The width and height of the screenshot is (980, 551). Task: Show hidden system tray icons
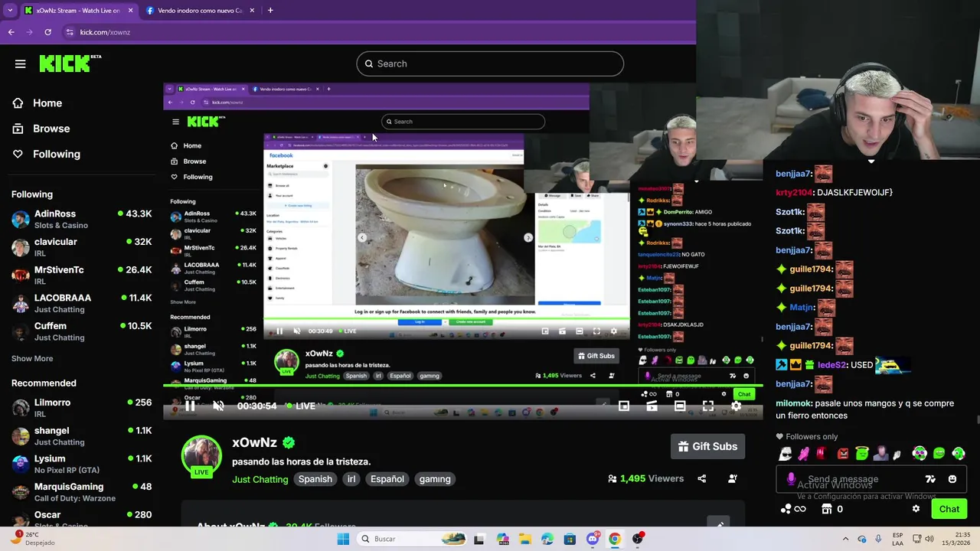click(x=845, y=539)
